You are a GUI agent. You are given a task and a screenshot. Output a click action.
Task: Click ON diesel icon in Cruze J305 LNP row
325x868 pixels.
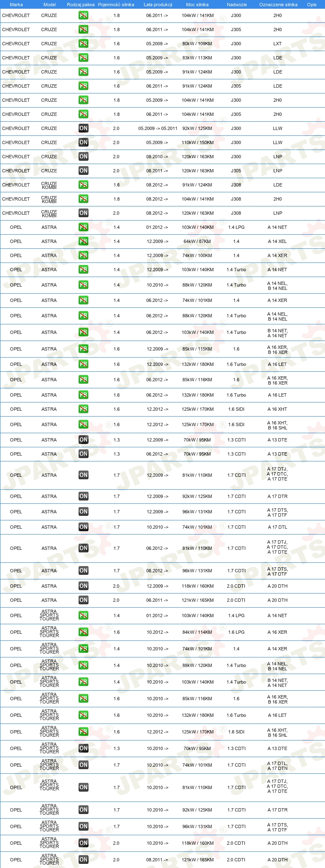(x=84, y=171)
